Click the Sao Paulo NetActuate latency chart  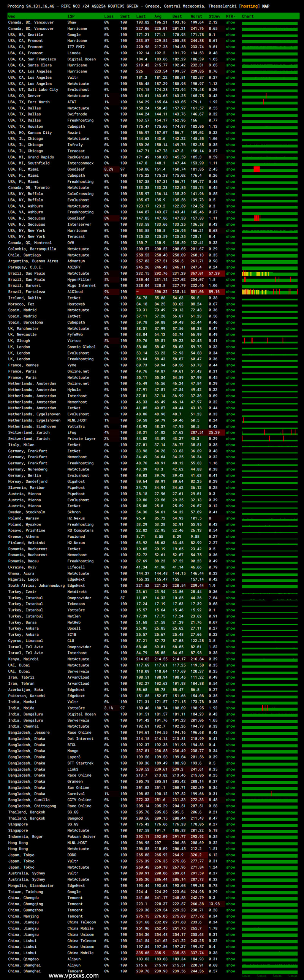click(270, 274)
